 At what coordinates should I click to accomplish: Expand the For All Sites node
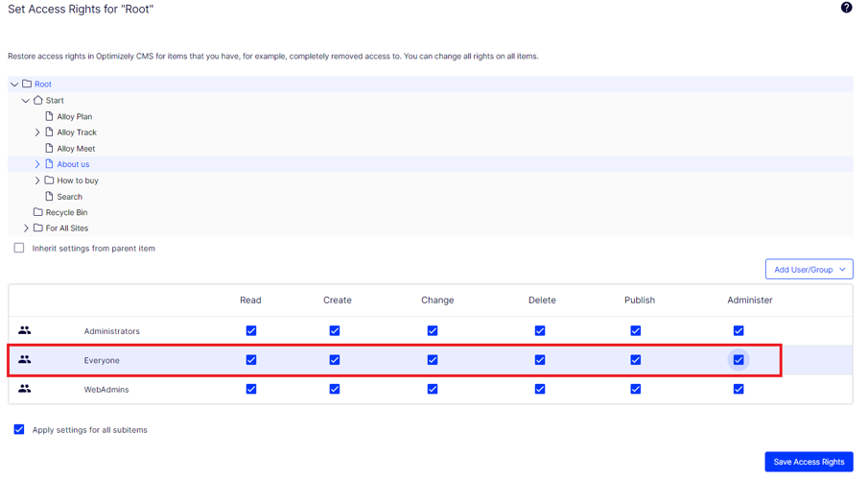pos(26,228)
